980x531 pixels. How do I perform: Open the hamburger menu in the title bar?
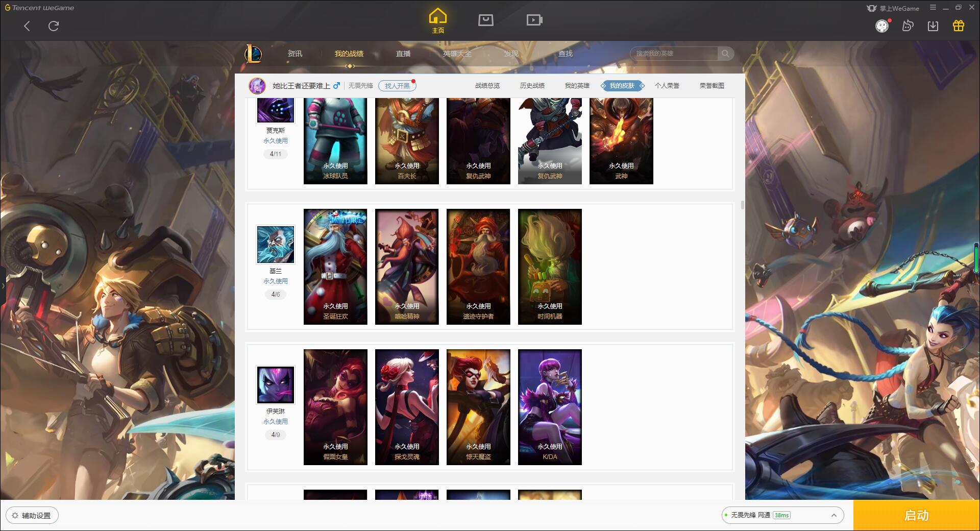click(933, 8)
